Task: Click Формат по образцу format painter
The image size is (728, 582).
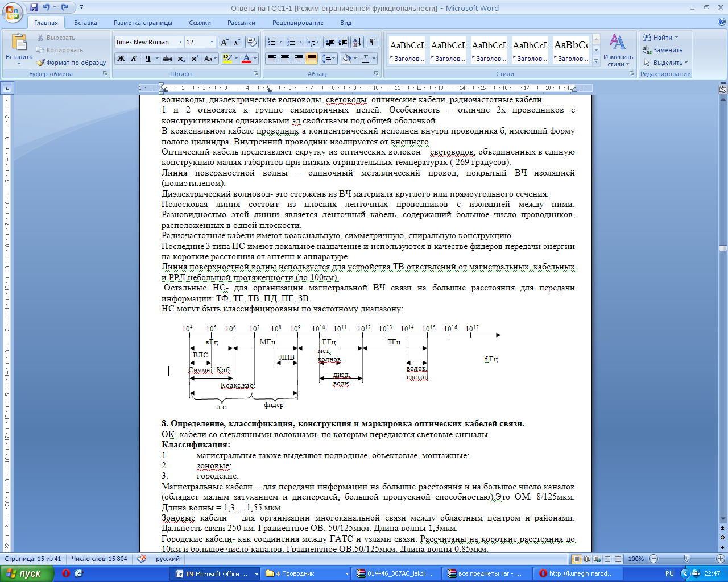Action: coord(71,63)
